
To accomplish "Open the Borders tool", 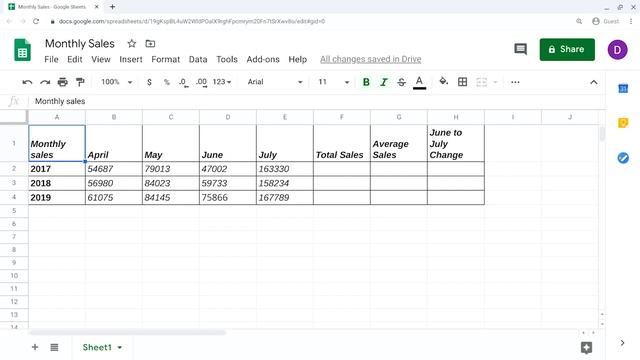I will click(462, 82).
